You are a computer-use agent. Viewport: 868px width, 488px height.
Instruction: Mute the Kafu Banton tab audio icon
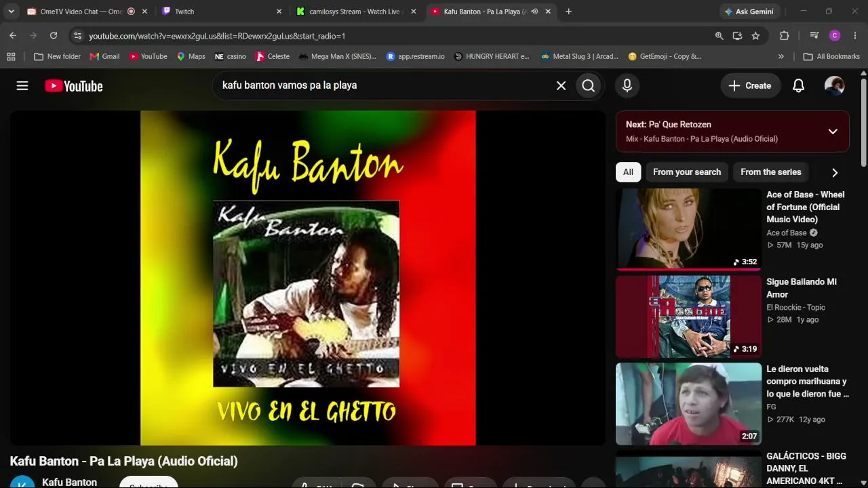534,12
